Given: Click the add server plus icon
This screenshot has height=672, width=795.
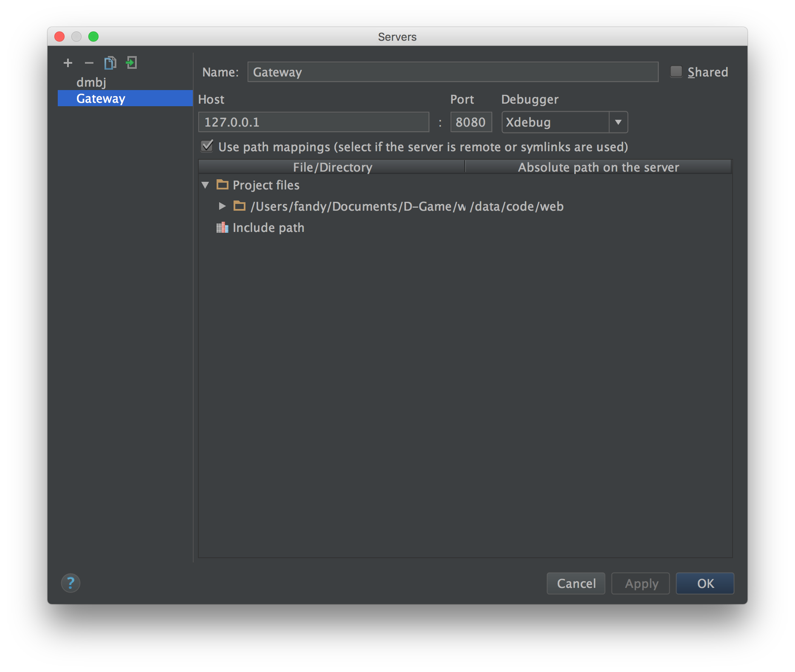Looking at the screenshot, I should tap(68, 63).
